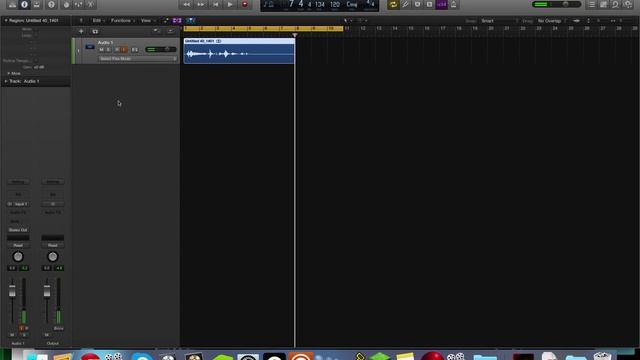The image size is (640, 360).
Task: Open the Snap mode dropdown showing Smart
Action: pos(499,21)
